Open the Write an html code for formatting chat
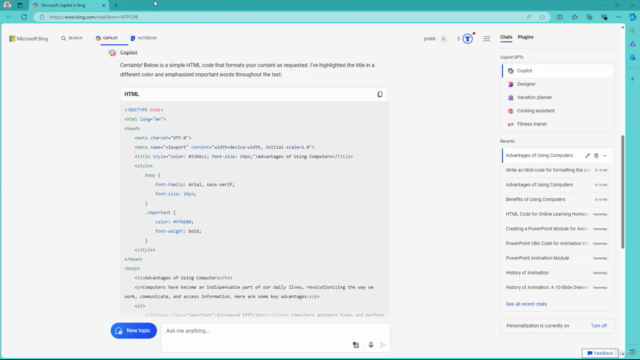 pos(558,170)
